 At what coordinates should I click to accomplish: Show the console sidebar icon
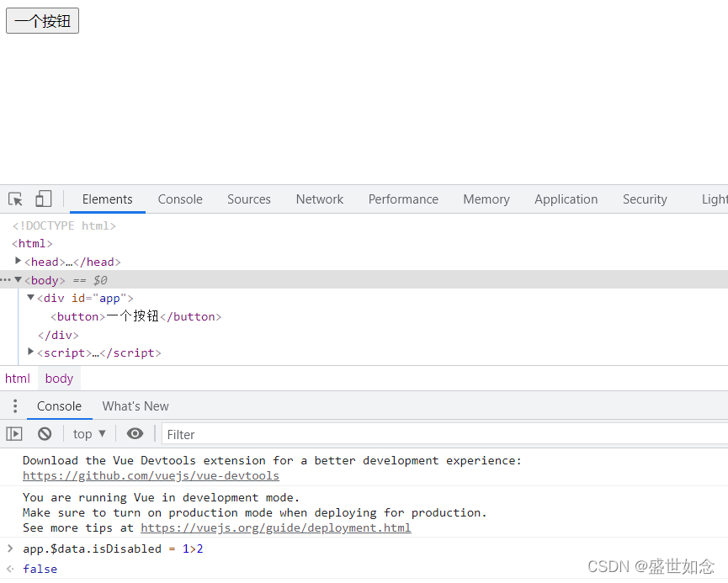point(14,434)
